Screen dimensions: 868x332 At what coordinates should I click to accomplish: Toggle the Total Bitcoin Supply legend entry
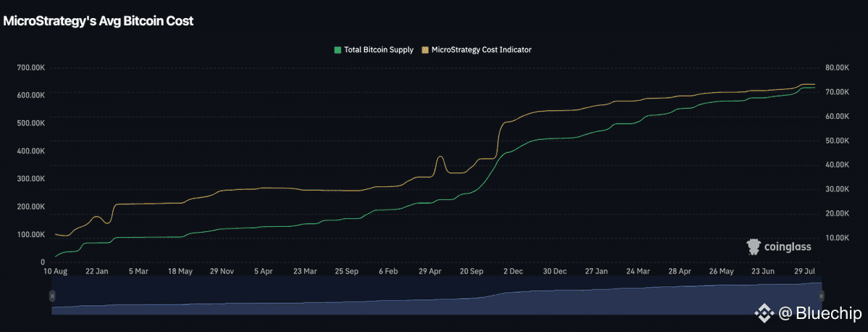[x=374, y=49]
